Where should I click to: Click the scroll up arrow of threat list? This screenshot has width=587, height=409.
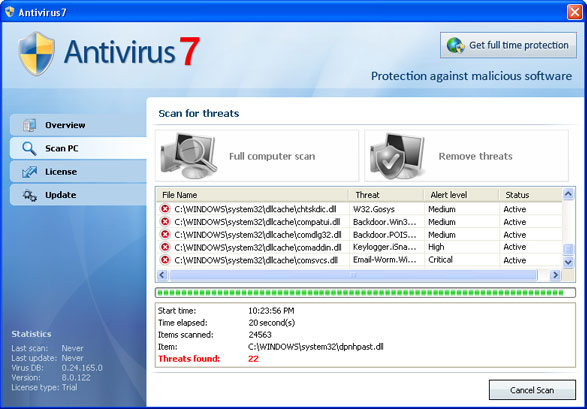click(x=568, y=194)
